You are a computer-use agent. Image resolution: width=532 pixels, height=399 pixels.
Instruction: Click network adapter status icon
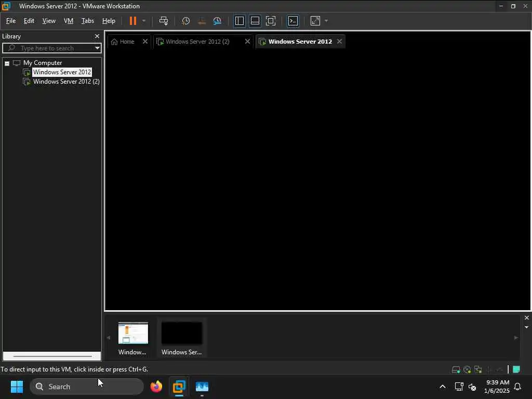(x=478, y=369)
